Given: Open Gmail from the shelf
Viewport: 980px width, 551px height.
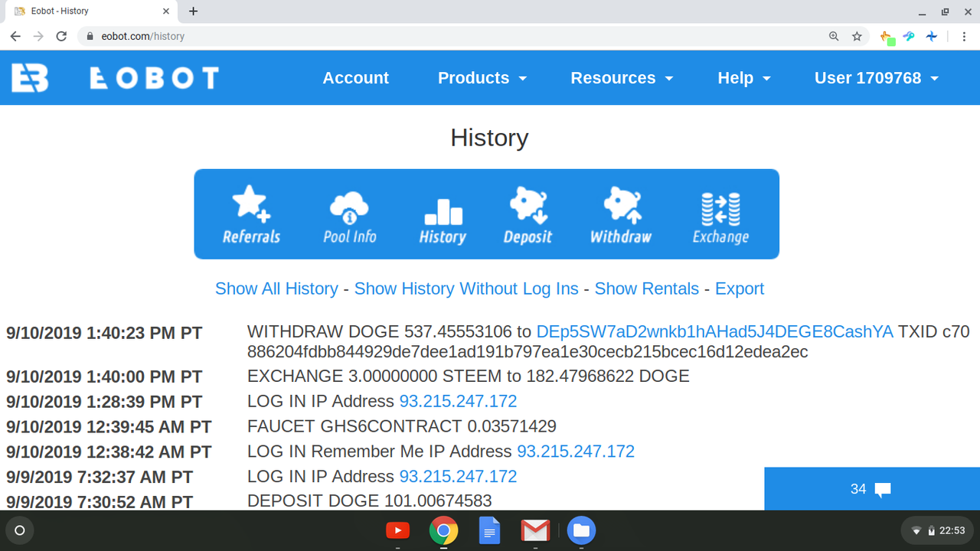Looking at the screenshot, I should [535, 530].
